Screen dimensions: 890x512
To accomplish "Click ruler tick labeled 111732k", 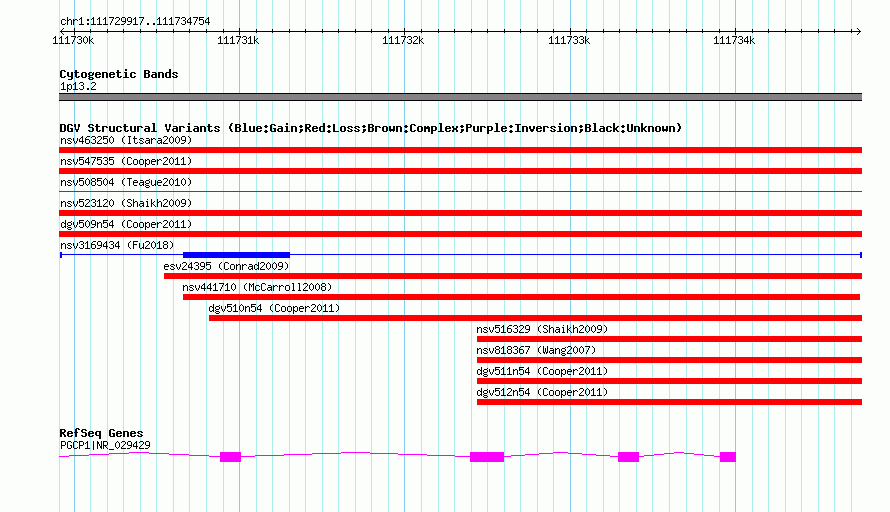I will click(x=404, y=40).
